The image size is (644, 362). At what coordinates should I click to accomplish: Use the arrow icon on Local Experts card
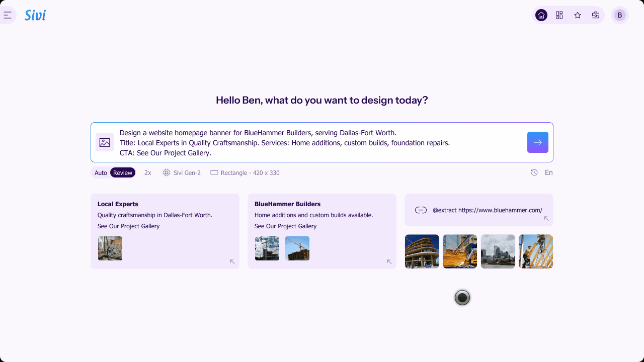(x=232, y=261)
